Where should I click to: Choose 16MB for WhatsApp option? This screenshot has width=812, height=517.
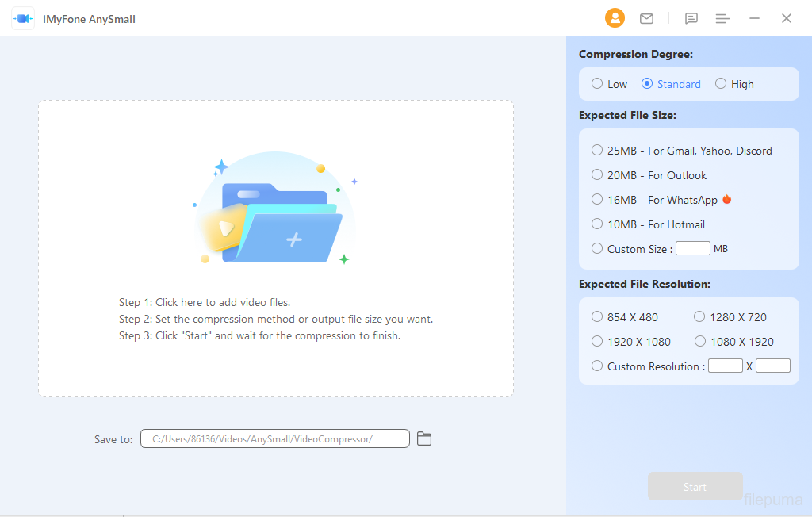(x=597, y=200)
